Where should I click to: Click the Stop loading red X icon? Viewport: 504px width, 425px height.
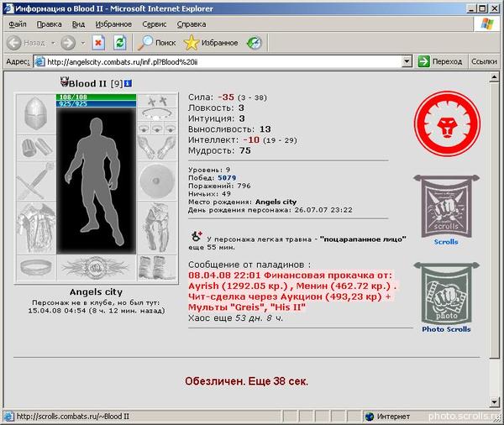coord(98,43)
